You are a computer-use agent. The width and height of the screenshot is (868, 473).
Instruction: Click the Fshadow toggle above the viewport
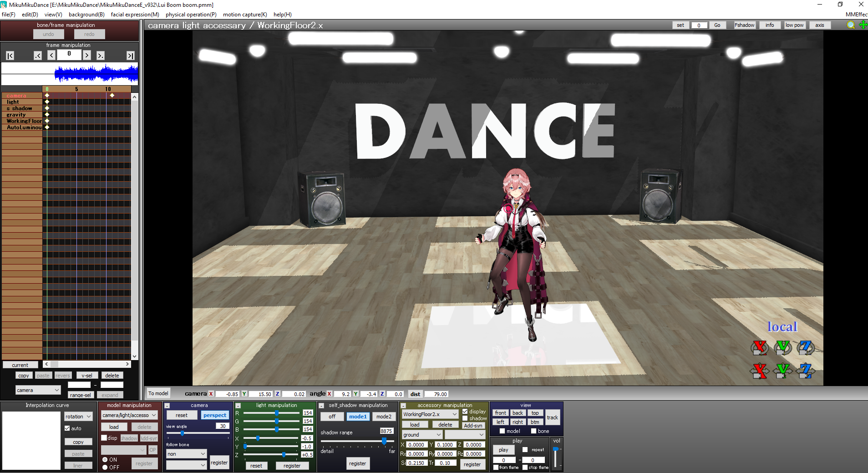tap(744, 25)
